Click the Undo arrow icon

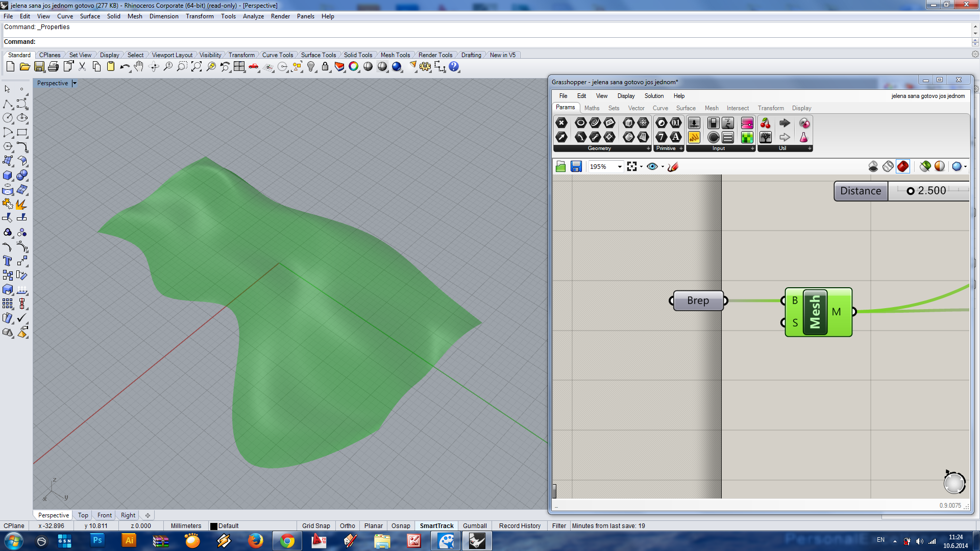pyautogui.click(x=125, y=67)
